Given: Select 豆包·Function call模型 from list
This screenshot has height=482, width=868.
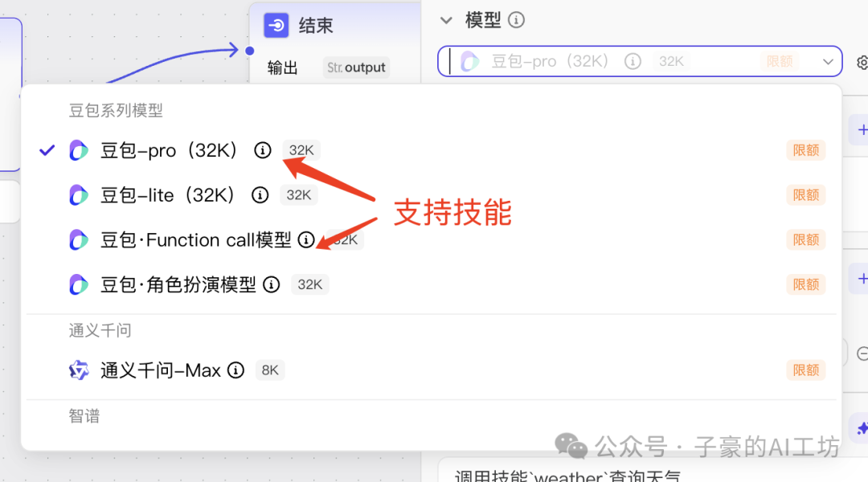Looking at the screenshot, I should tap(432, 239).
